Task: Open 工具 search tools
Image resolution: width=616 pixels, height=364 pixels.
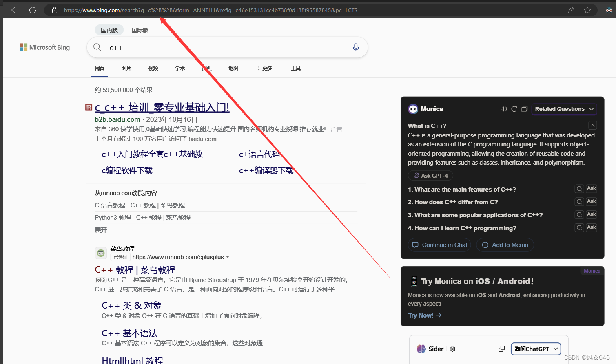Action: point(296,68)
